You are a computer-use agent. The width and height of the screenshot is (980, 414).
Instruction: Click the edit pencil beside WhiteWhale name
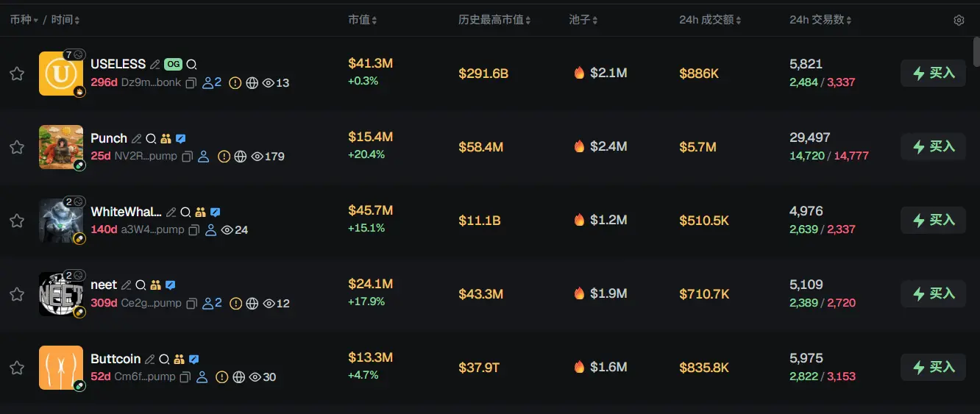pyautogui.click(x=171, y=212)
